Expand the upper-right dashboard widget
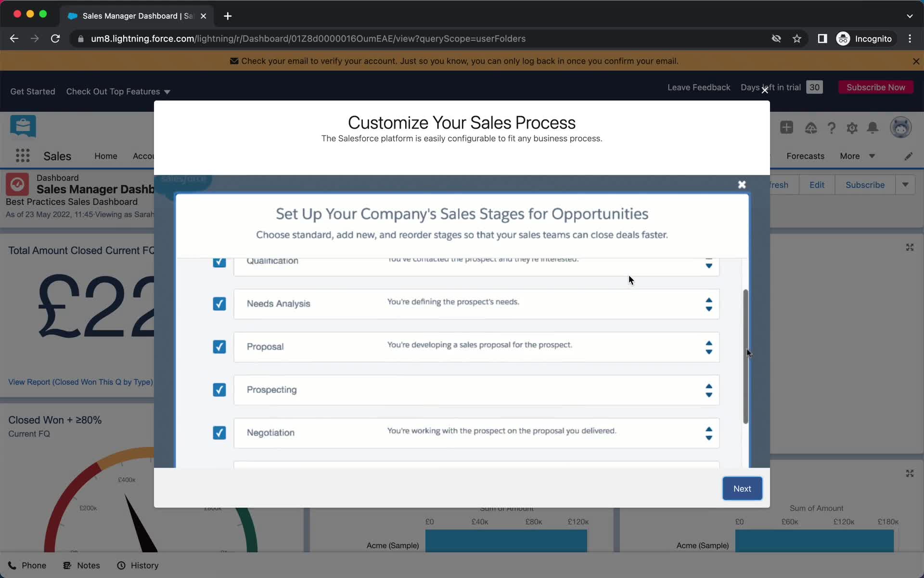This screenshot has height=578, width=924. pos(910,247)
